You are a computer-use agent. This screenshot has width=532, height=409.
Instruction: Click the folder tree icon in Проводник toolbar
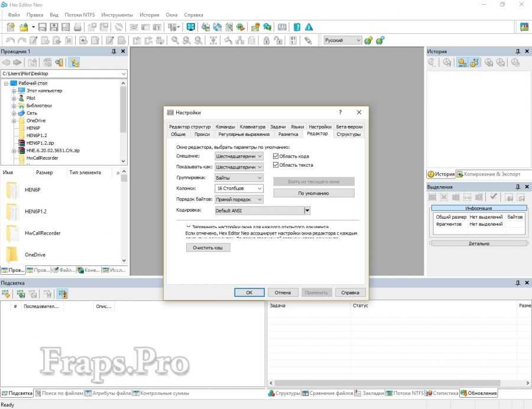75,63
